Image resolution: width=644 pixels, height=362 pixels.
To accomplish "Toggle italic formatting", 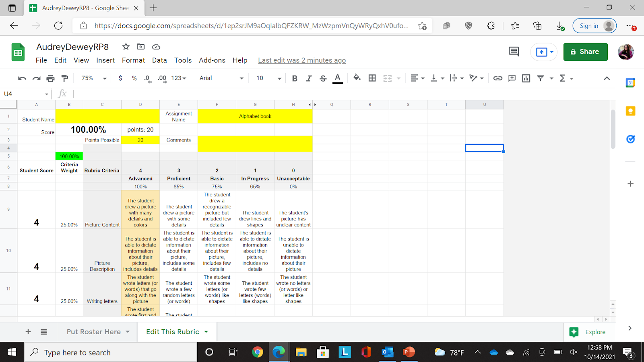I will [x=309, y=78].
